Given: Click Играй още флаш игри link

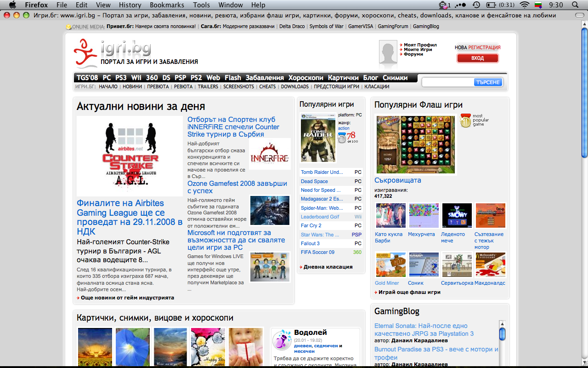Looking at the screenshot, I should pos(409,292).
